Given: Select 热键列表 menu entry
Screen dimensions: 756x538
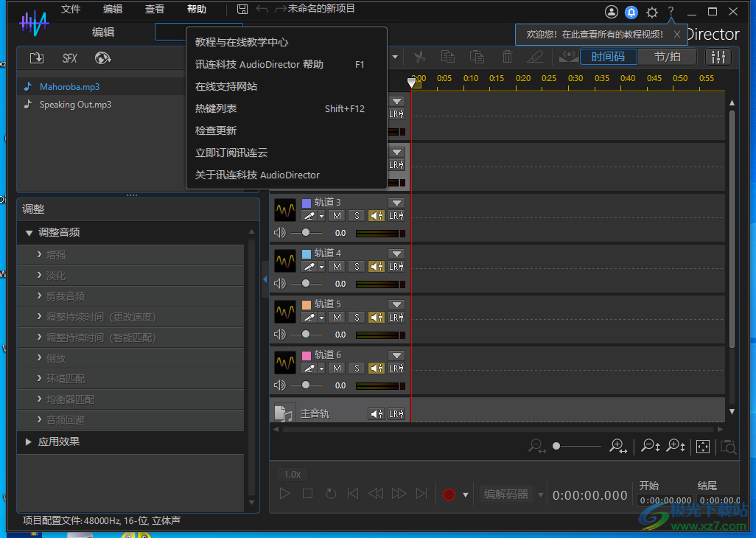Looking at the screenshot, I should click(287, 108).
